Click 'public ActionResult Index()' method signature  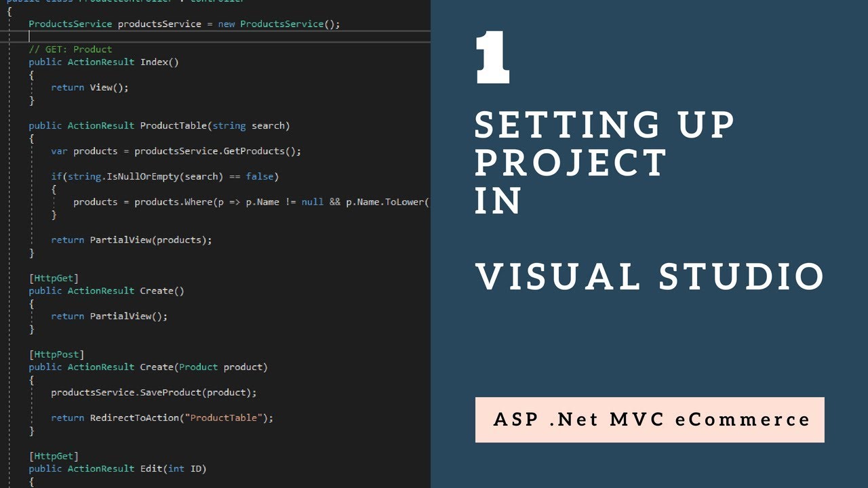click(x=103, y=62)
